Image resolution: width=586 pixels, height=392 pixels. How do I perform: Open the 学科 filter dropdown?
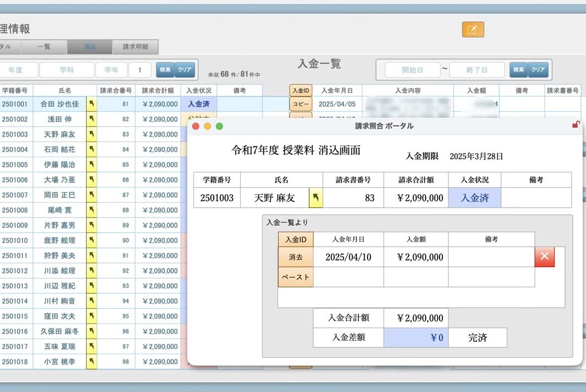click(x=68, y=70)
